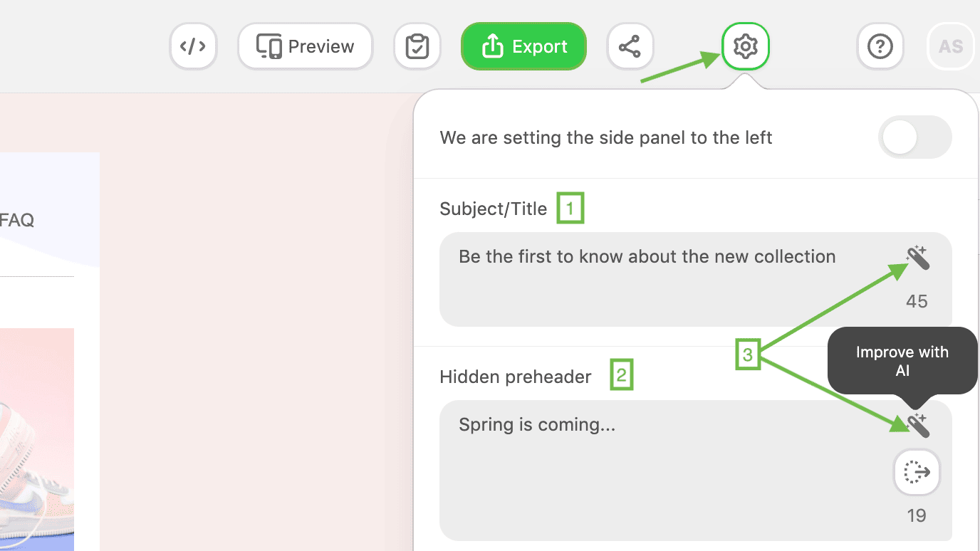
Task: Click the share icon in the toolbar
Action: coord(630,46)
